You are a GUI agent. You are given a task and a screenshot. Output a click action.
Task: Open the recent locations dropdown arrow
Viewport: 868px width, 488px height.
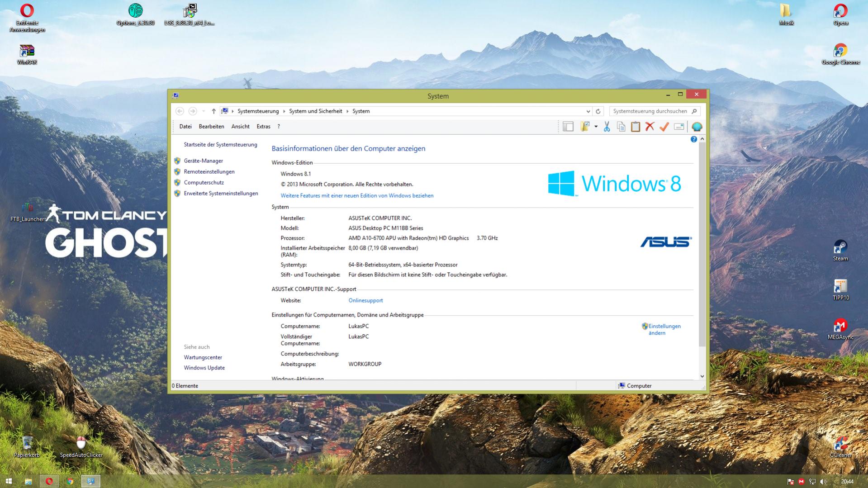204,111
